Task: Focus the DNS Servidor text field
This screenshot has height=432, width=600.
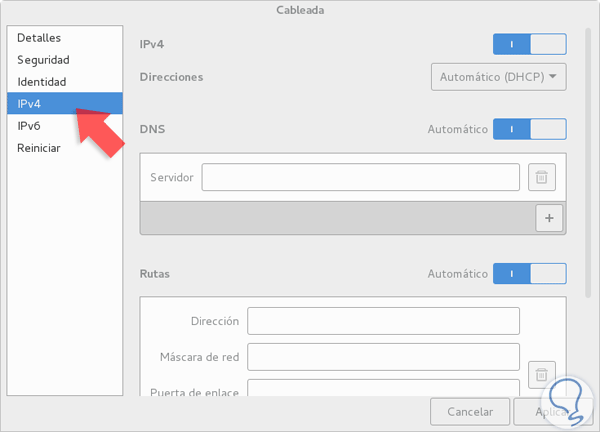Action: 360,177
